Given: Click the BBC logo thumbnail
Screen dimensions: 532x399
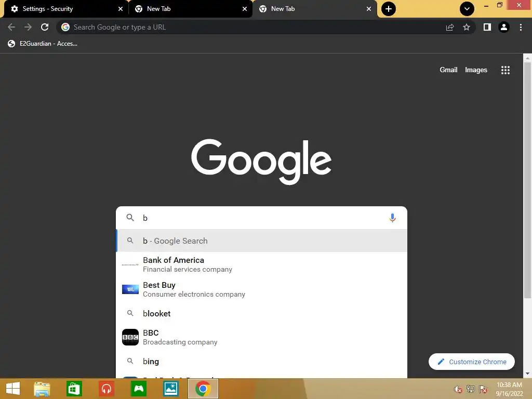Looking at the screenshot, I should (x=130, y=337).
